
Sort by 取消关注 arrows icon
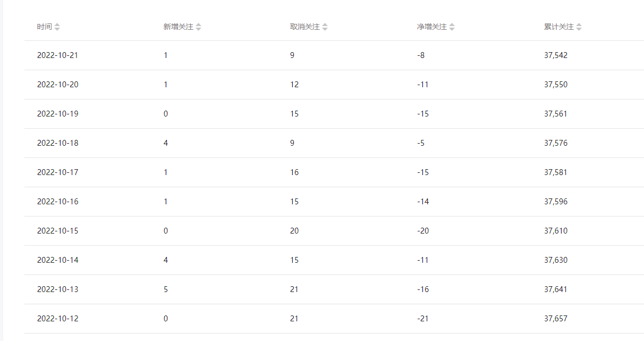[x=325, y=27]
